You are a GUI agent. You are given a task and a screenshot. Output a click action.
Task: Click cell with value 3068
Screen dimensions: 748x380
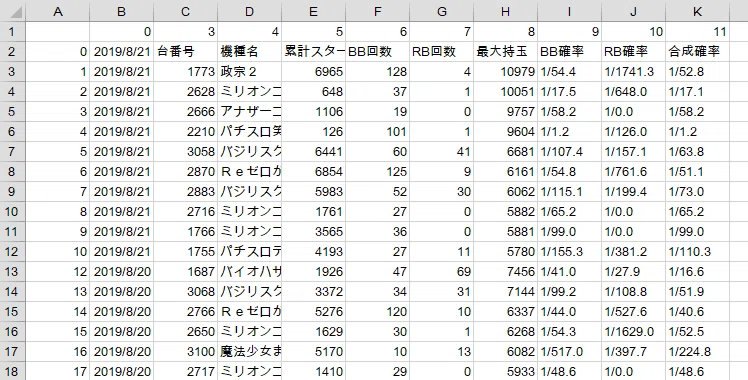pos(186,292)
